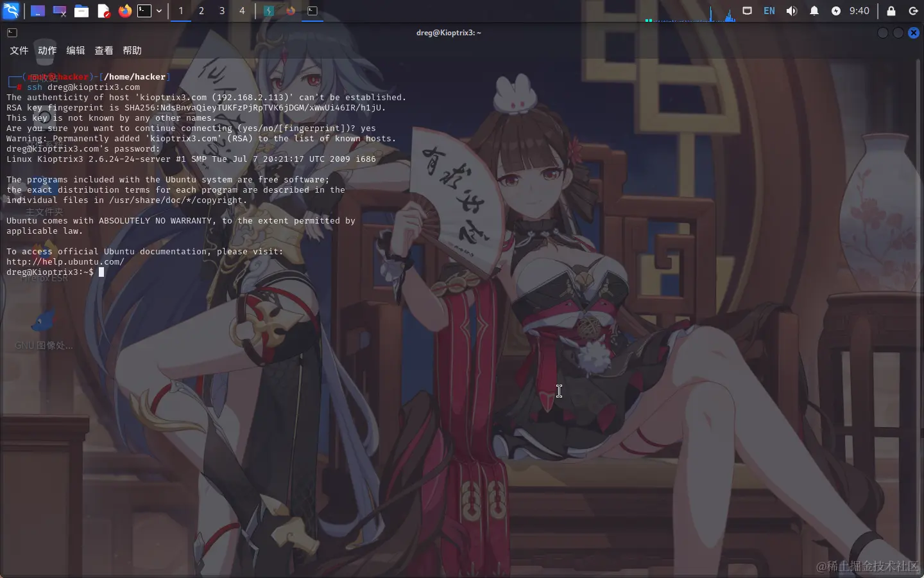Lock the screen with the padlock icon

coord(891,11)
